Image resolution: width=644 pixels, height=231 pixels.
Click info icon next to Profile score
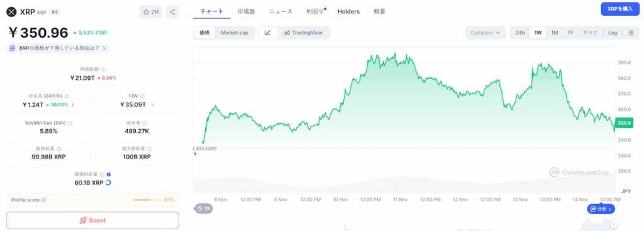tap(44, 200)
